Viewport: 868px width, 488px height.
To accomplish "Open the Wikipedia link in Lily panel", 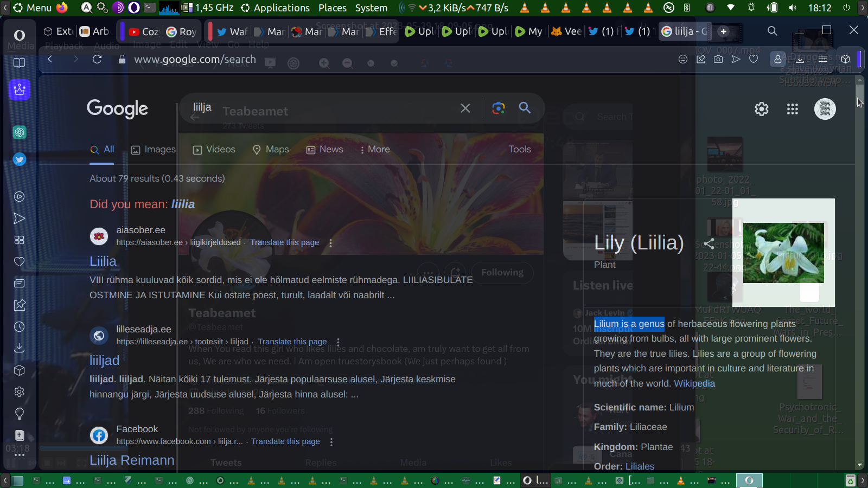I will coord(694,383).
